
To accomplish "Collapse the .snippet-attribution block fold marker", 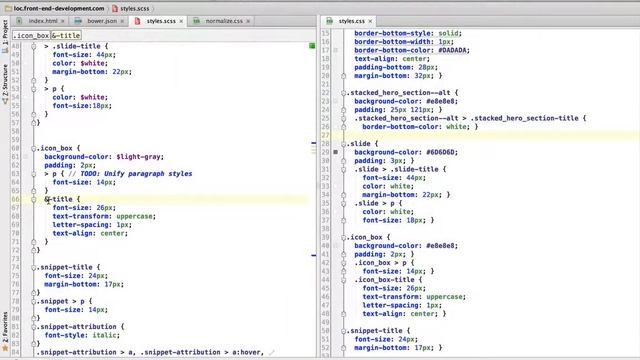I will click(34, 327).
